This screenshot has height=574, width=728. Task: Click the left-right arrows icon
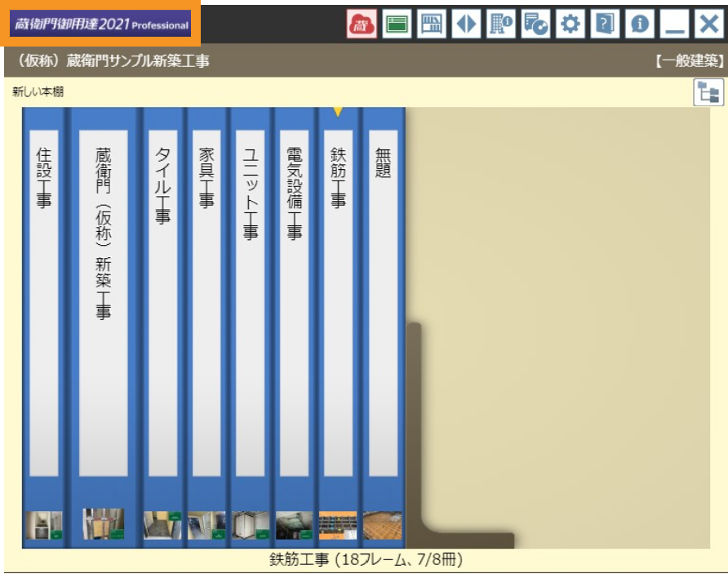click(x=466, y=24)
